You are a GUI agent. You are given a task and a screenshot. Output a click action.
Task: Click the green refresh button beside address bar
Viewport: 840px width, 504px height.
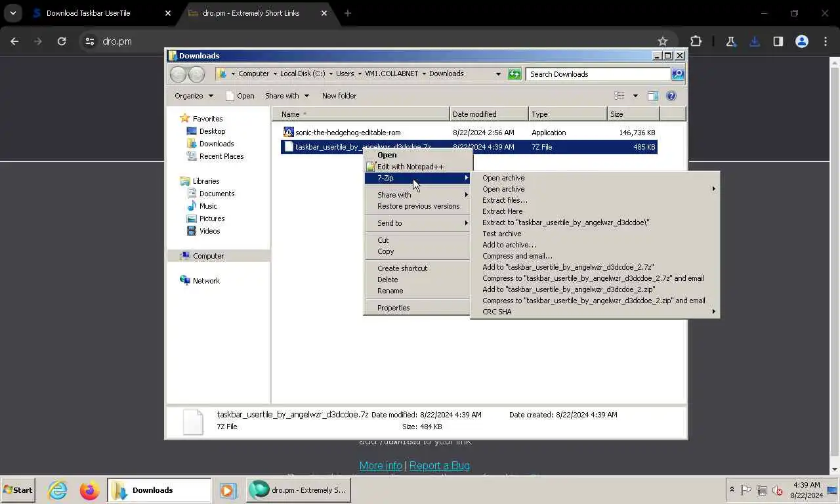pos(514,74)
